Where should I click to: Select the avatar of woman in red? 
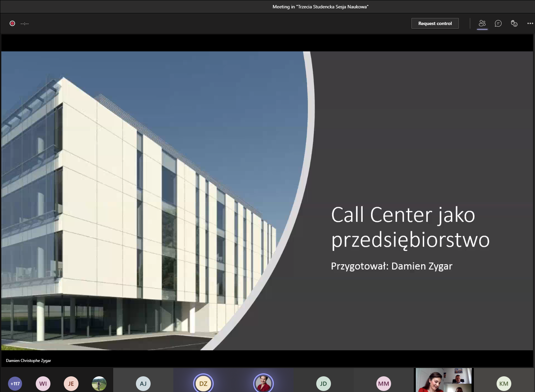coord(263,383)
